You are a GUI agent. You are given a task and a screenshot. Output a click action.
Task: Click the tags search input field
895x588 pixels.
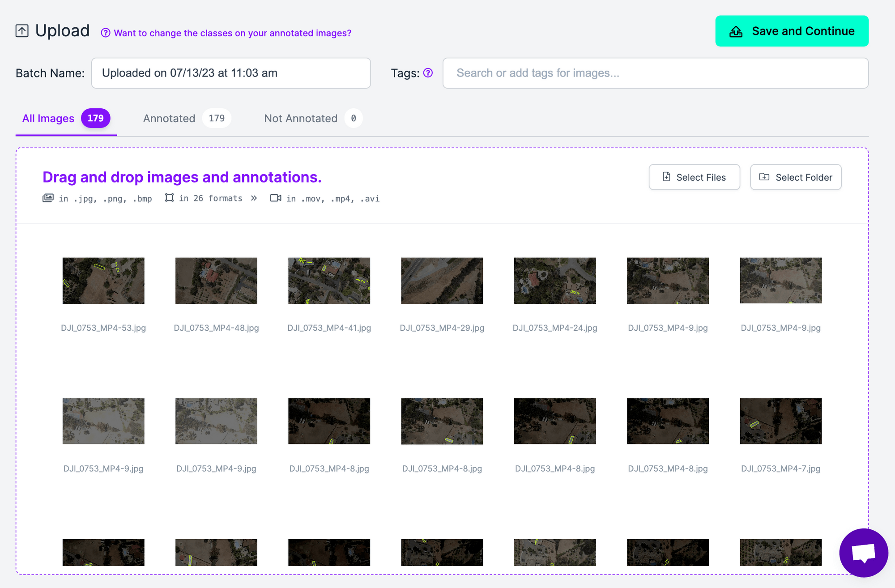[x=655, y=73]
